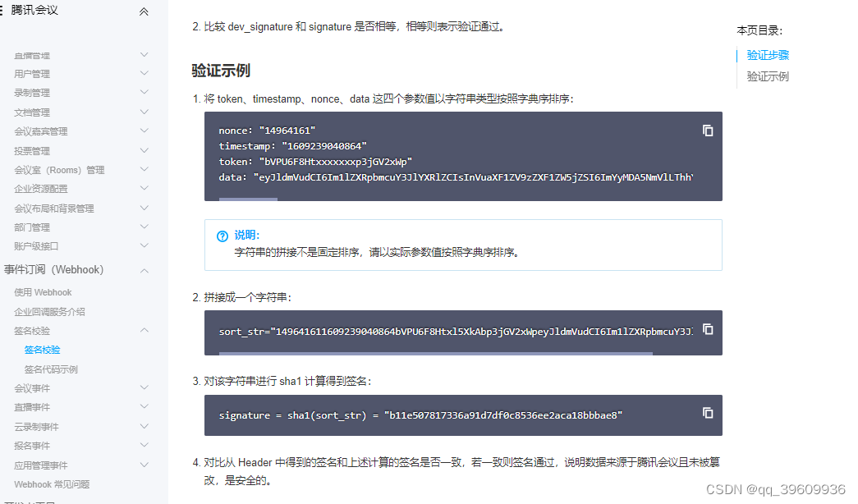Expand the 云录制事件 section

tap(144, 426)
